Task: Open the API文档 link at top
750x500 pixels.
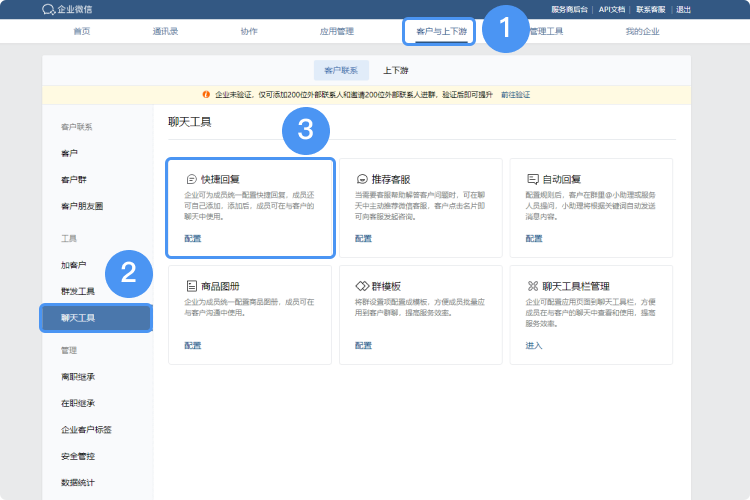Action: tap(612, 9)
